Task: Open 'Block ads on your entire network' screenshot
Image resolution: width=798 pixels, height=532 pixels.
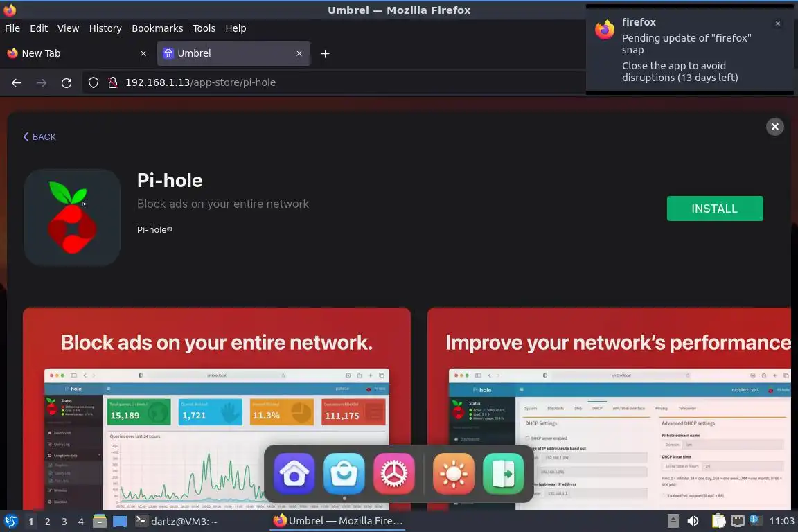Action: [217, 408]
